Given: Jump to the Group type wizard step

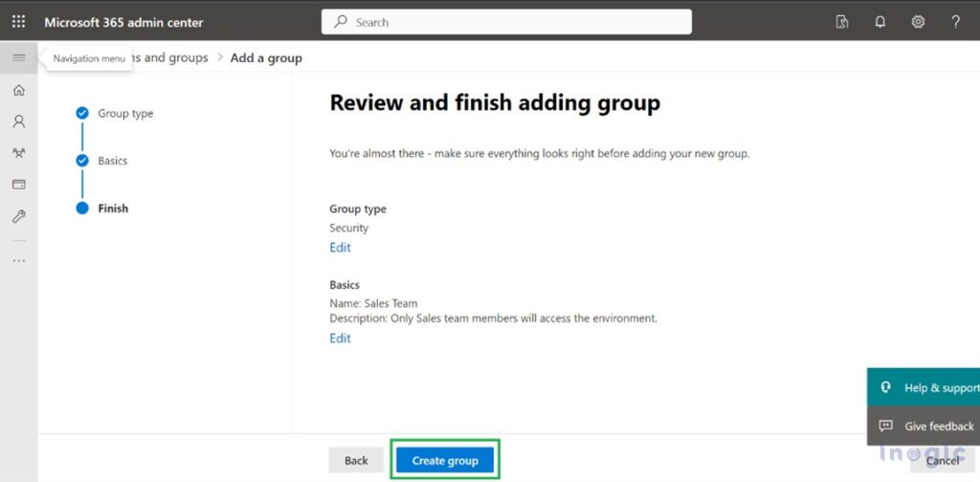Looking at the screenshot, I should click(115, 114).
